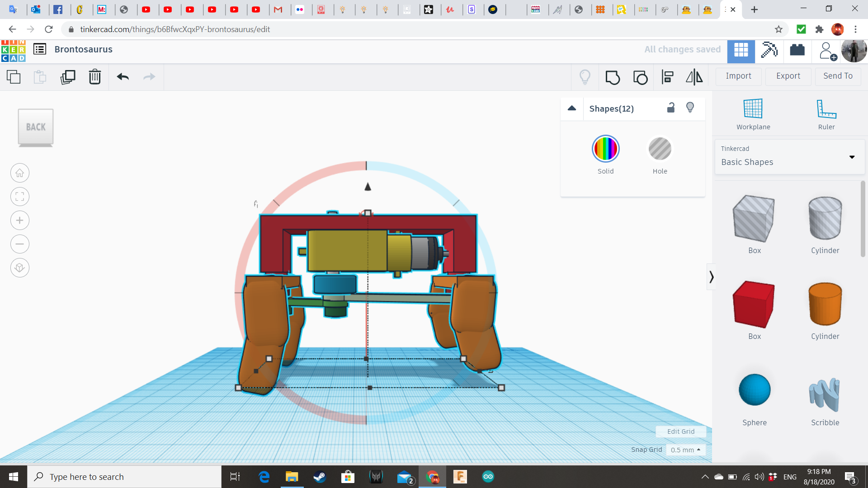Open the Snap Grid 0.5 mm dropdown
This screenshot has width=868, height=488.
(x=685, y=450)
